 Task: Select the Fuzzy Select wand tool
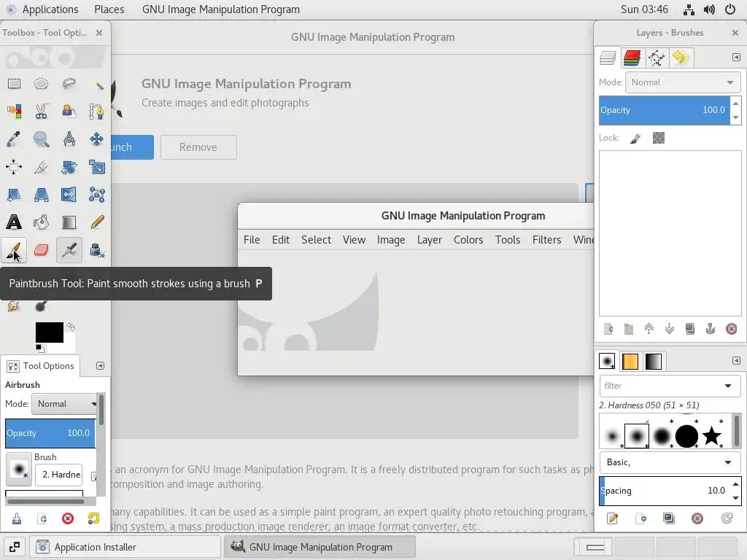pyautogui.click(x=97, y=85)
